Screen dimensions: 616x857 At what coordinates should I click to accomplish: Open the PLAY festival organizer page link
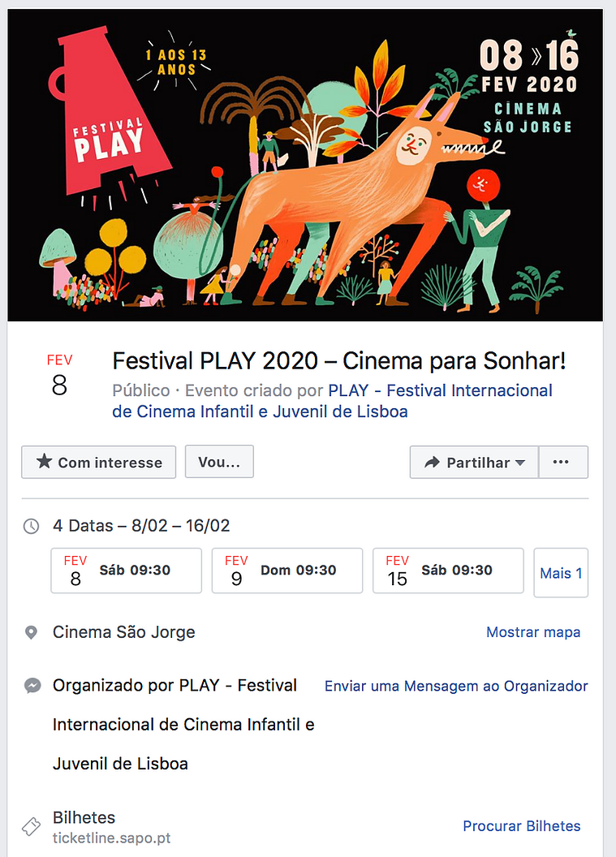[x=332, y=401]
